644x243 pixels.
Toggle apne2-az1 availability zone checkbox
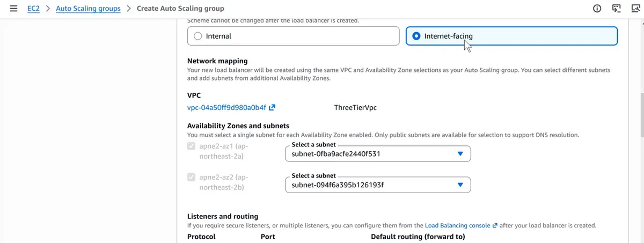pyautogui.click(x=192, y=146)
